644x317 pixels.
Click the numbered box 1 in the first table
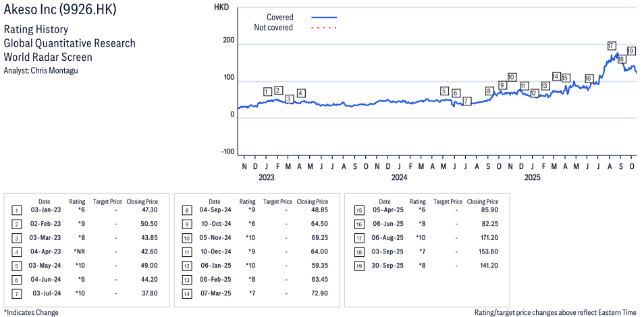[16, 211]
